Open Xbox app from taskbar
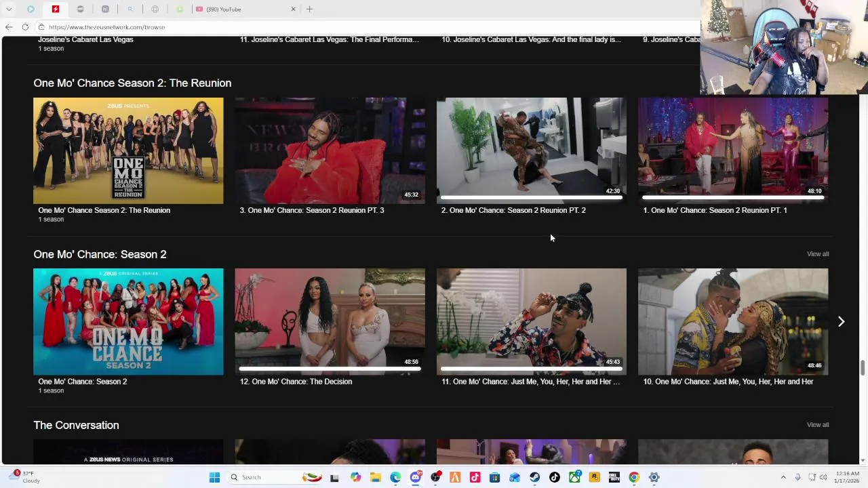Viewport: 868px width, 488px height. point(574,477)
